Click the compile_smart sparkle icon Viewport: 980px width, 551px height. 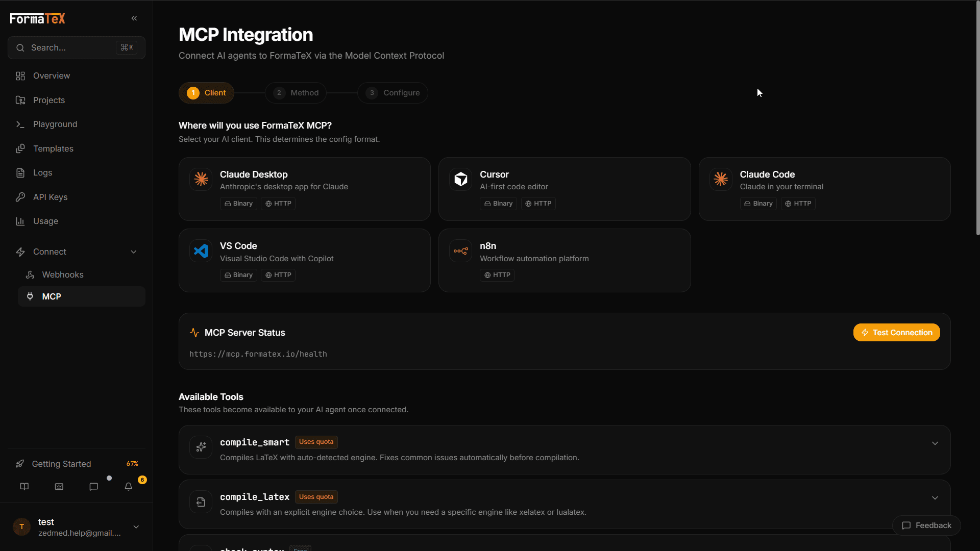[x=201, y=447]
